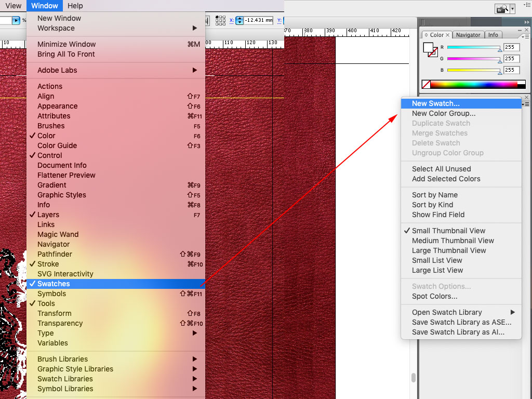Choose Spot Colors...
532x399 pixels.
coord(461,296)
